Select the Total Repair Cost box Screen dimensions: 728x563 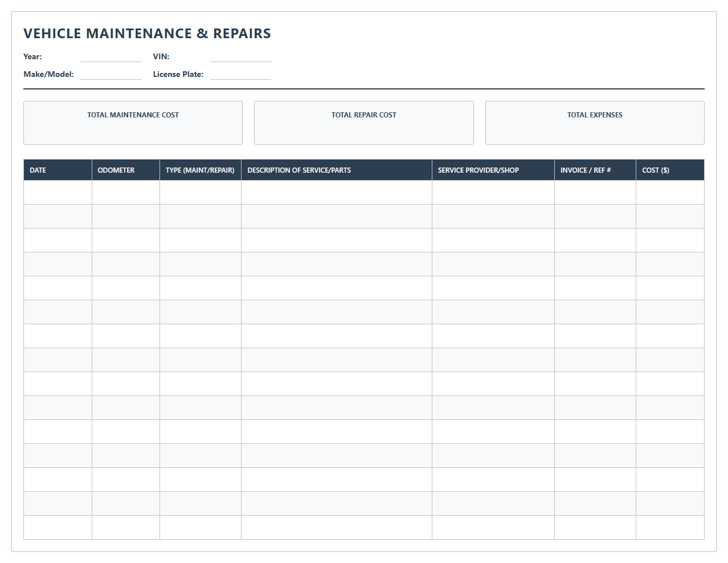(364, 123)
